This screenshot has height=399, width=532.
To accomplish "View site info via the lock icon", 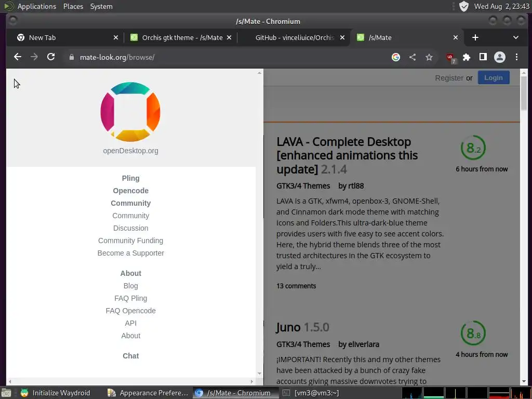I will tap(72, 57).
